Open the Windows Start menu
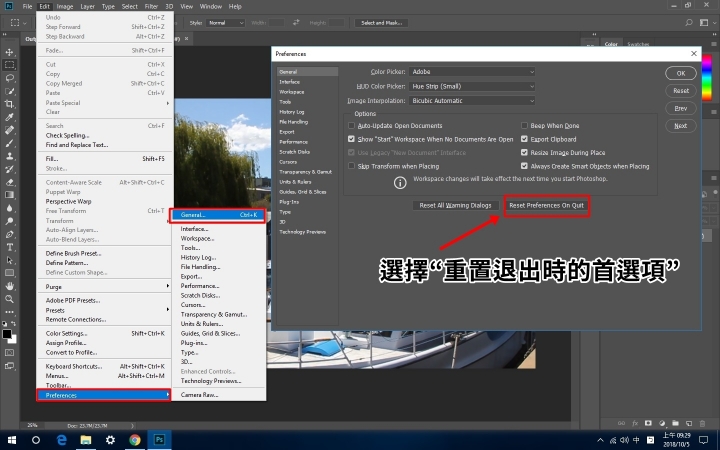 (11, 440)
